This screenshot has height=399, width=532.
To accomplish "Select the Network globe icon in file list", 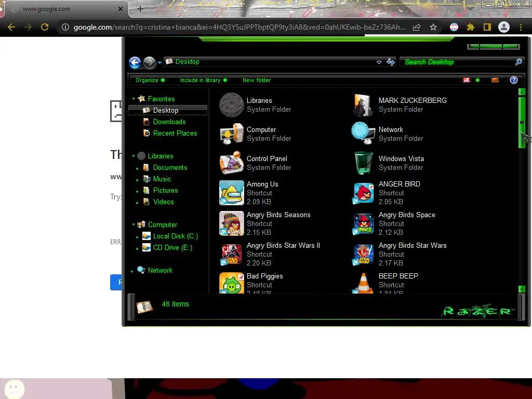I will [x=363, y=134].
